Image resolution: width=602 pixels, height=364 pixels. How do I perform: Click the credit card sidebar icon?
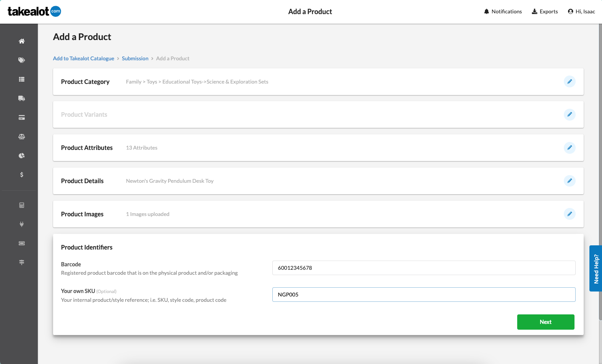[22, 118]
